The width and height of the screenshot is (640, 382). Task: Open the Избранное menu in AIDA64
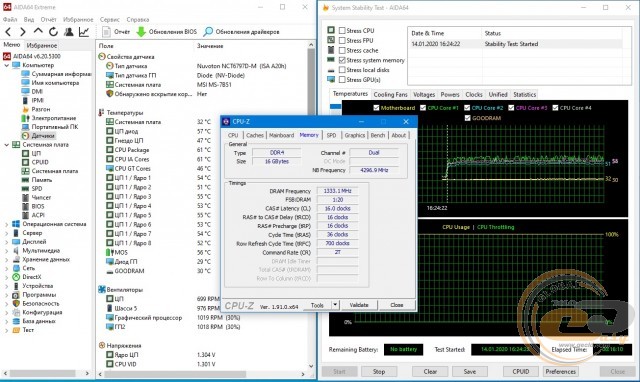coord(78,19)
